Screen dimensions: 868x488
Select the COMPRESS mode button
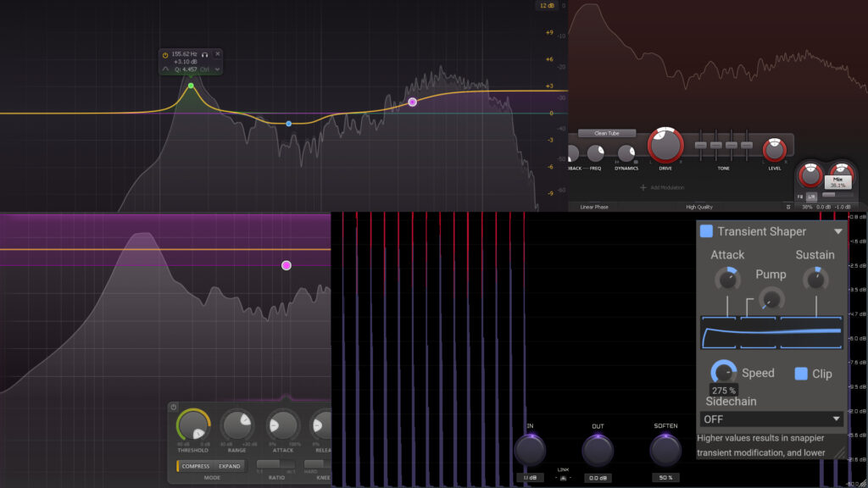pos(196,466)
